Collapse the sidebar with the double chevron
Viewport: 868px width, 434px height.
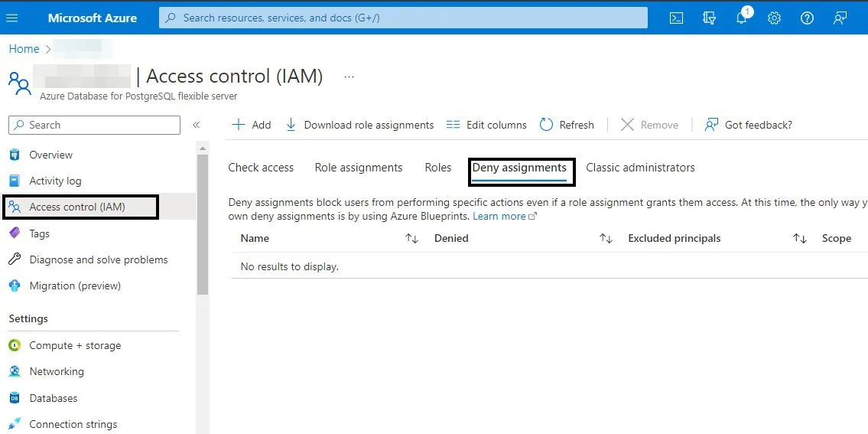pyautogui.click(x=196, y=125)
